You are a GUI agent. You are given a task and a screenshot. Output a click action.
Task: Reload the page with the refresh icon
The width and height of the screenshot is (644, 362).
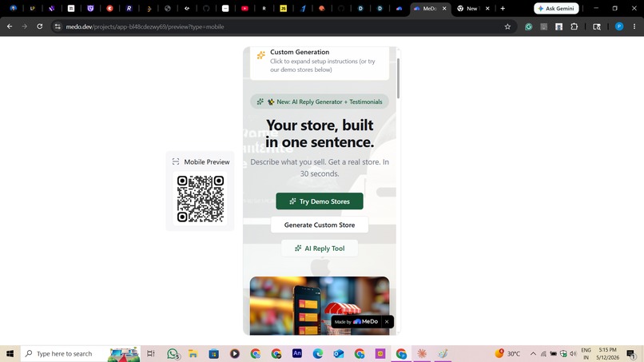[x=39, y=26]
